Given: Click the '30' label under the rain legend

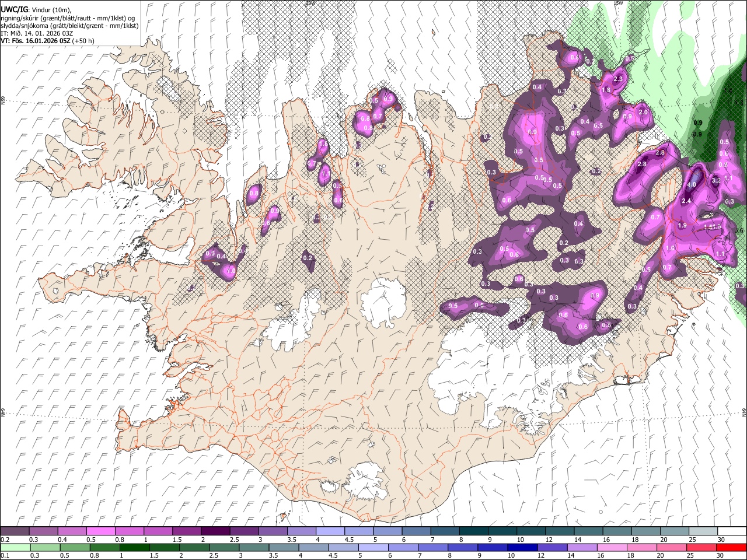Looking at the screenshot, I should [x=720, y=555].
